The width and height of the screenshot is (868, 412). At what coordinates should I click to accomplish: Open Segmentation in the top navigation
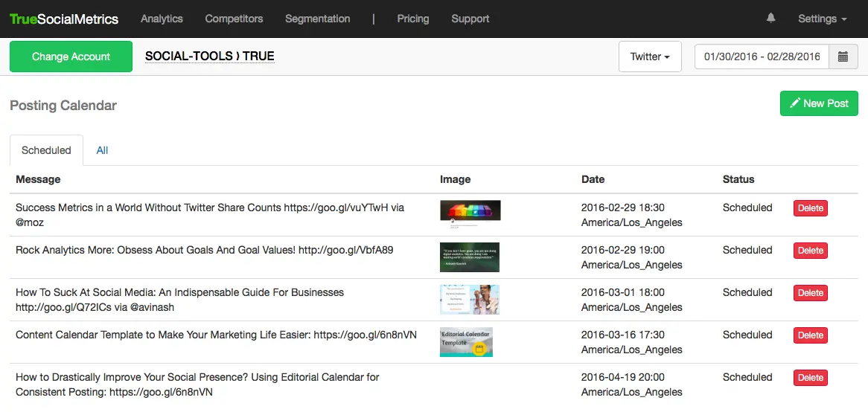317,19
